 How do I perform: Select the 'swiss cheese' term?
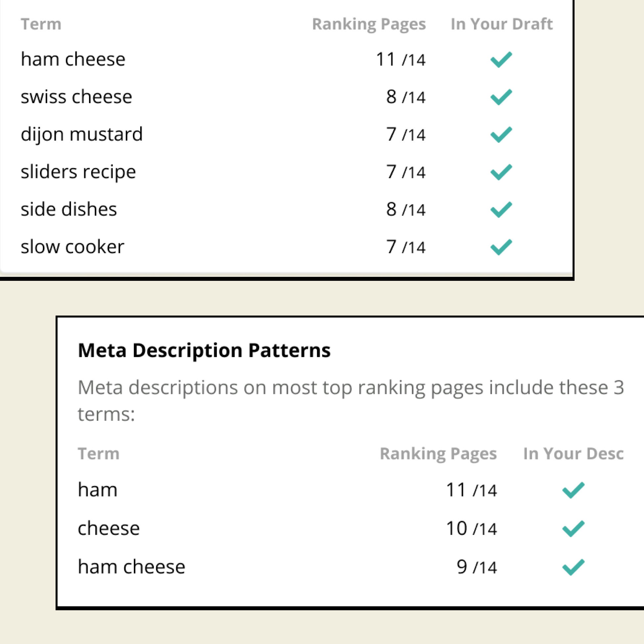(x=76, y=97)
